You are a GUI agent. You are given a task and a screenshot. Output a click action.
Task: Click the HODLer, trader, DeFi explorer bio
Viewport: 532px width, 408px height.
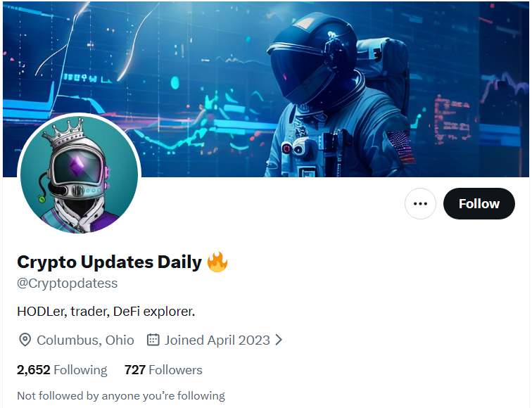pos(106,311)
